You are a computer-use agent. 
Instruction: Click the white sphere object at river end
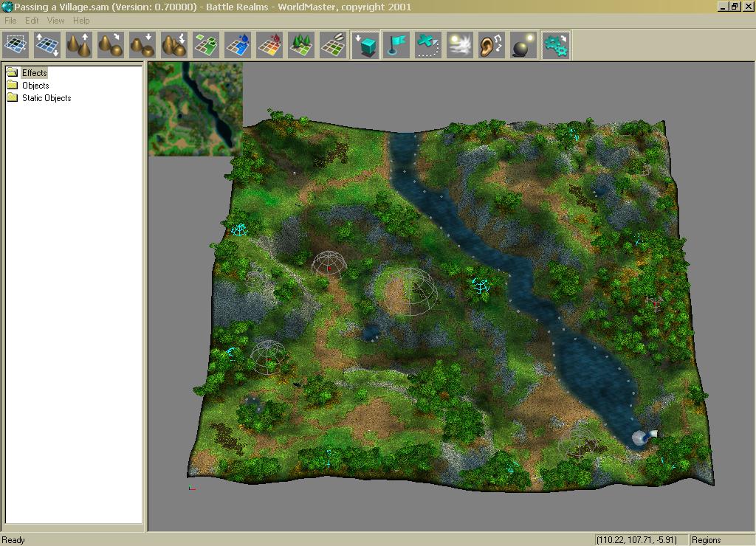tap(640, 438)
